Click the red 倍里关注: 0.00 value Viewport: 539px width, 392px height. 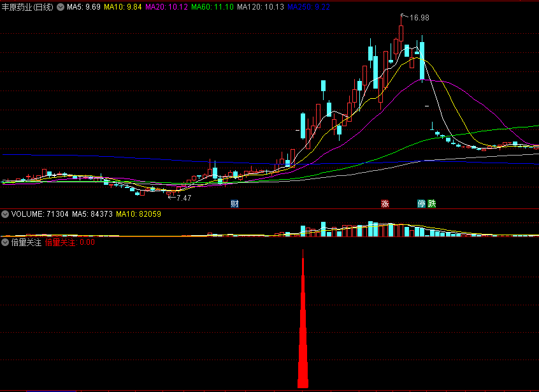click(x=70, y=242)
